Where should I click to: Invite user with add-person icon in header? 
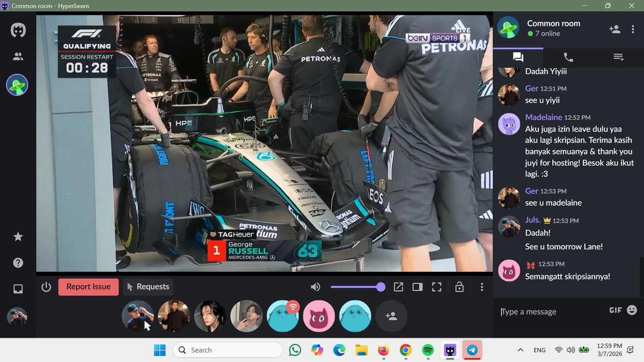click(x=615, y=29)
